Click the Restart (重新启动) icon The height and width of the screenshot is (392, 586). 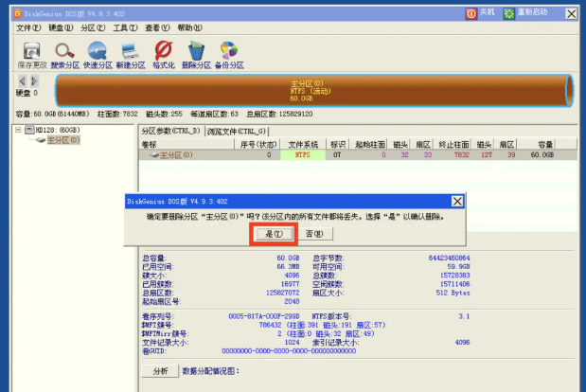coord(508,14)
